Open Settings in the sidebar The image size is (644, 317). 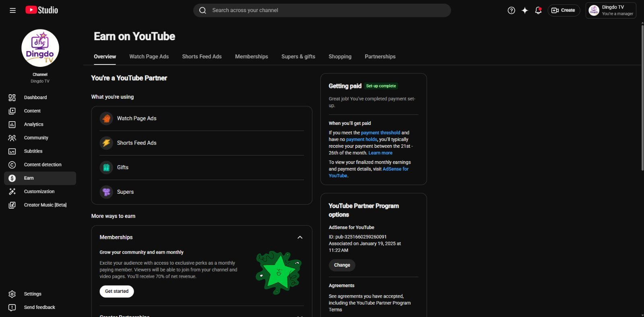click(40, 294)
